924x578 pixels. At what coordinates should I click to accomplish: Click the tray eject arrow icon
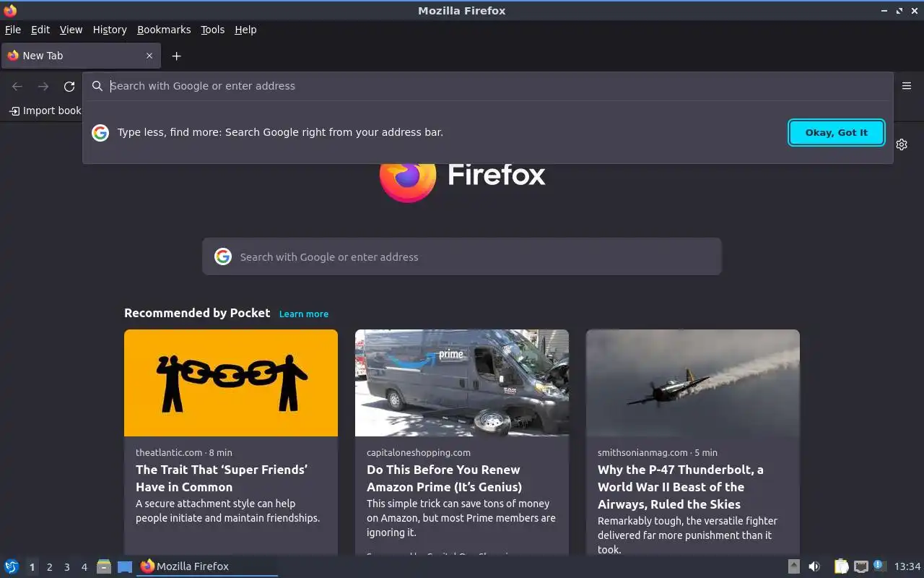click(793, 566)
